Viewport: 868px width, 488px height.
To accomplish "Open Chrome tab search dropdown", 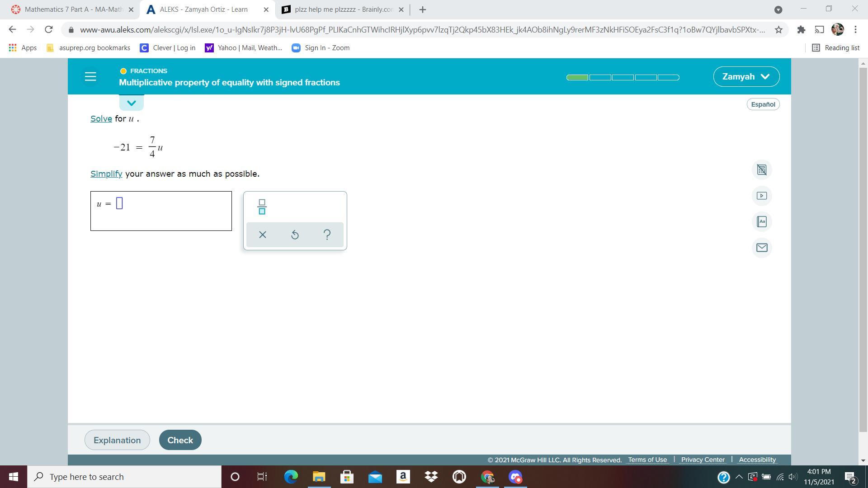I will [778, 9].
